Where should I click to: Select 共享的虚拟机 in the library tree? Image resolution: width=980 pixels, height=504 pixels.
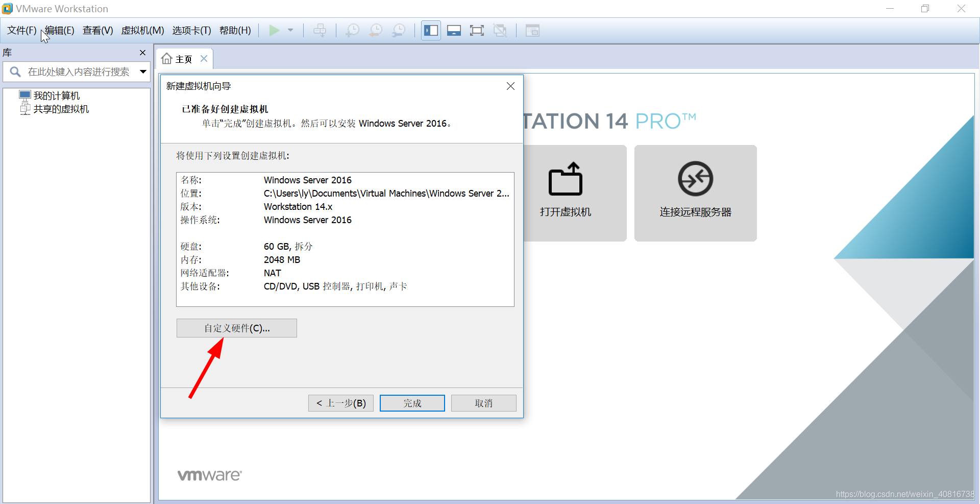61,109
